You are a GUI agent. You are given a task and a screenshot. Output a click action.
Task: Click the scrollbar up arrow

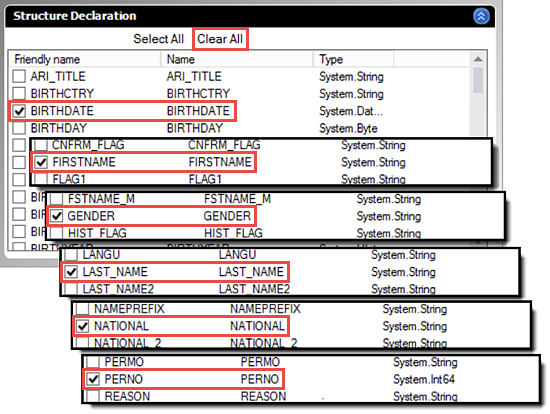(478, 59)
